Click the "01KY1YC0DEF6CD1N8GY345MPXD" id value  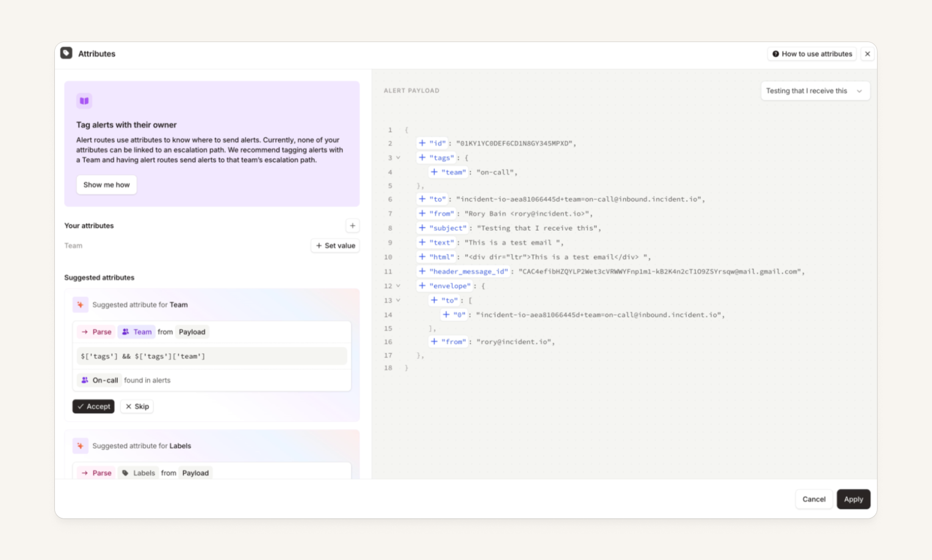click(514, 143)
